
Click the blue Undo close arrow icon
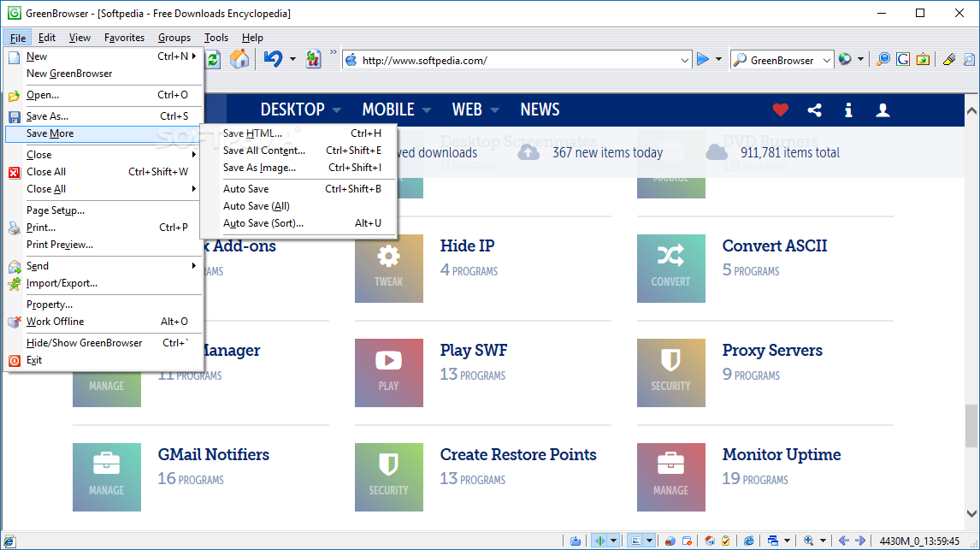(273, 59)
